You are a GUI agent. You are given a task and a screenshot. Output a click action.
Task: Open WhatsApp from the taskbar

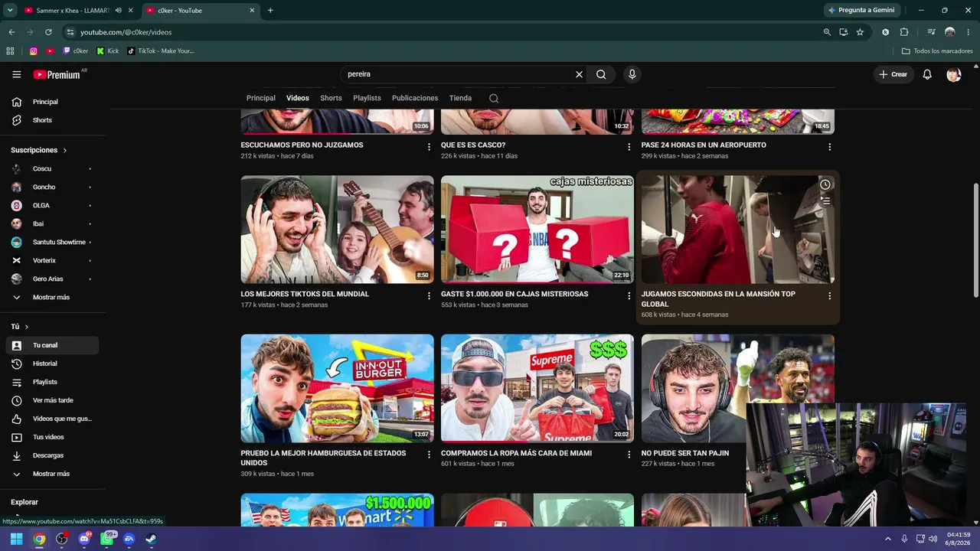tap(106, 539)
